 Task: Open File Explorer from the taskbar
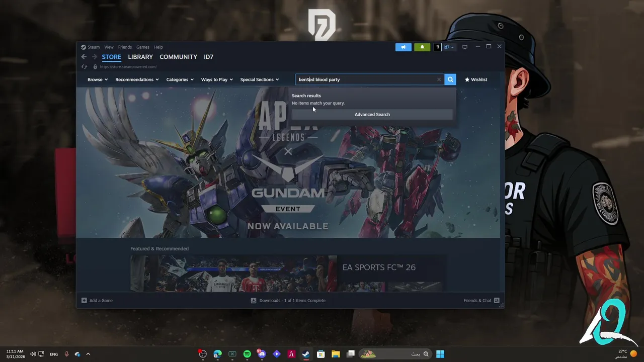pos(336,354)
